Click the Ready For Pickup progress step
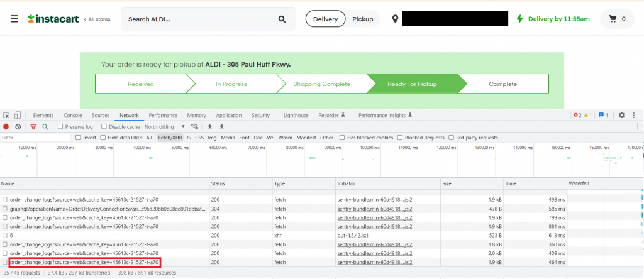This screenshot has width=644, height=279. (x=413, y=84)
